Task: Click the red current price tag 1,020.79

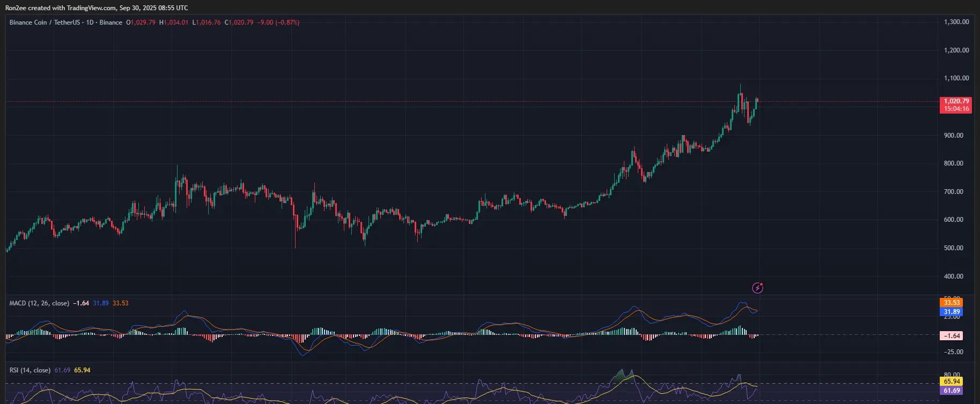Action: point(956,101)
